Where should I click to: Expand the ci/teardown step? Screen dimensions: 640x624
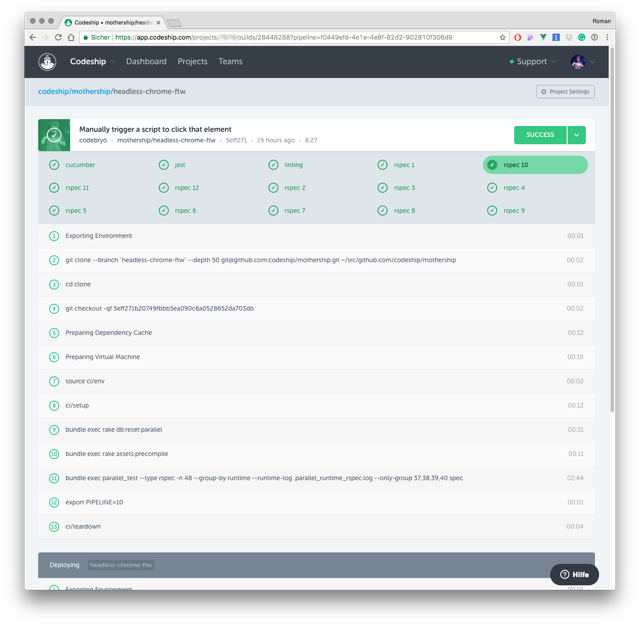(316, 526)
